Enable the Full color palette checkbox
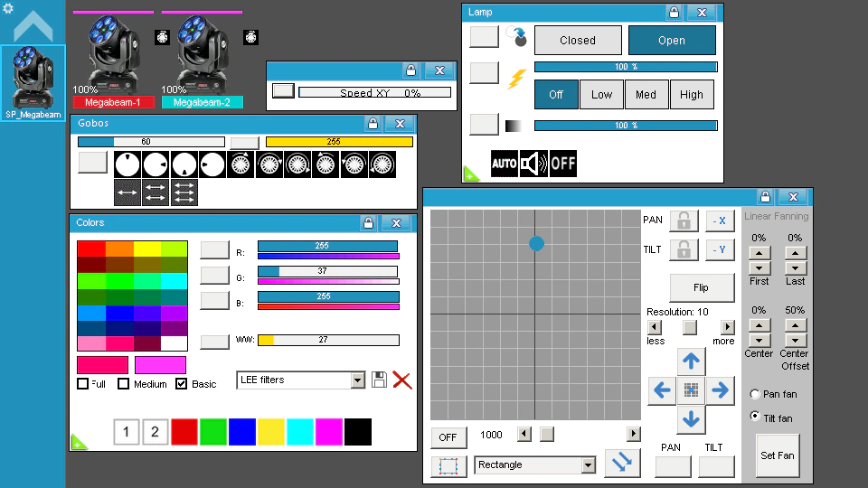868x488 pixels. point(83,383)
